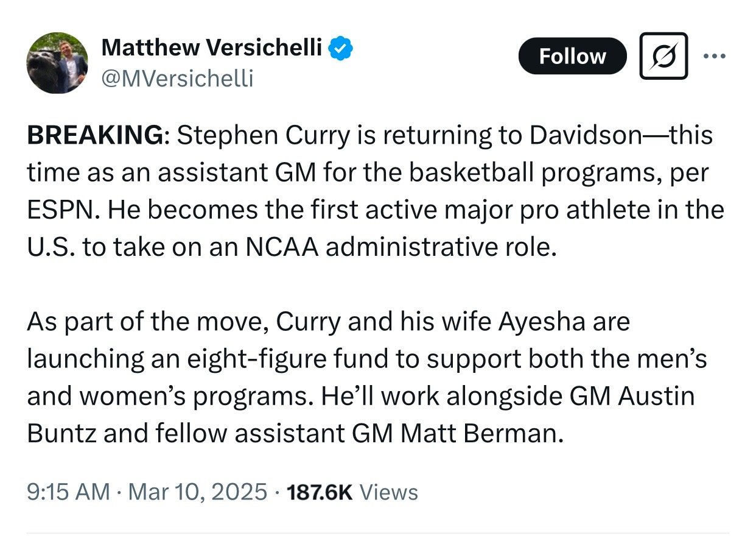Follow Matthew Versichelli
756x541 pixels.
pos(572,57)
